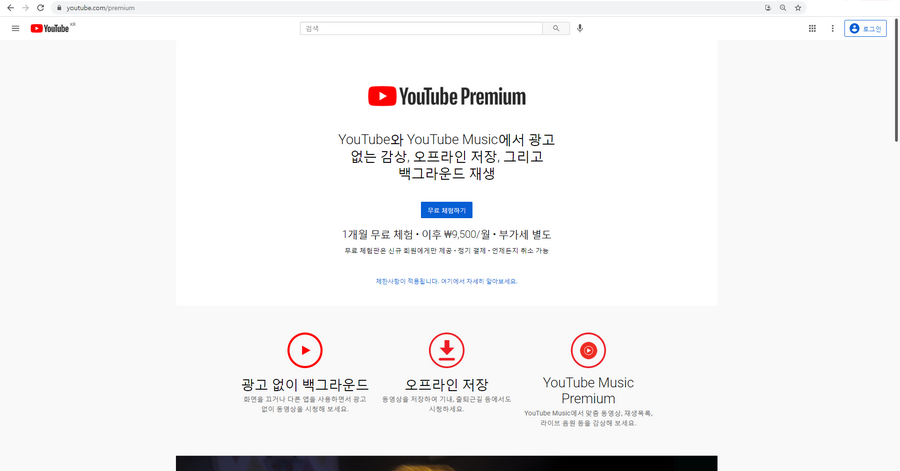Open the three-dot settings menu
This screenshot has width=900, height=471.
(x=832, y=28)
